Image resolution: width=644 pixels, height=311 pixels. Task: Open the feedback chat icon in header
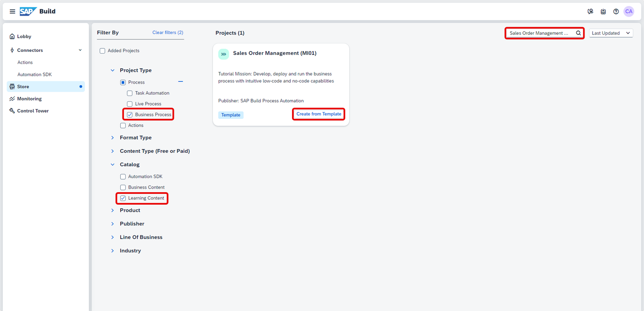point(590,12)
